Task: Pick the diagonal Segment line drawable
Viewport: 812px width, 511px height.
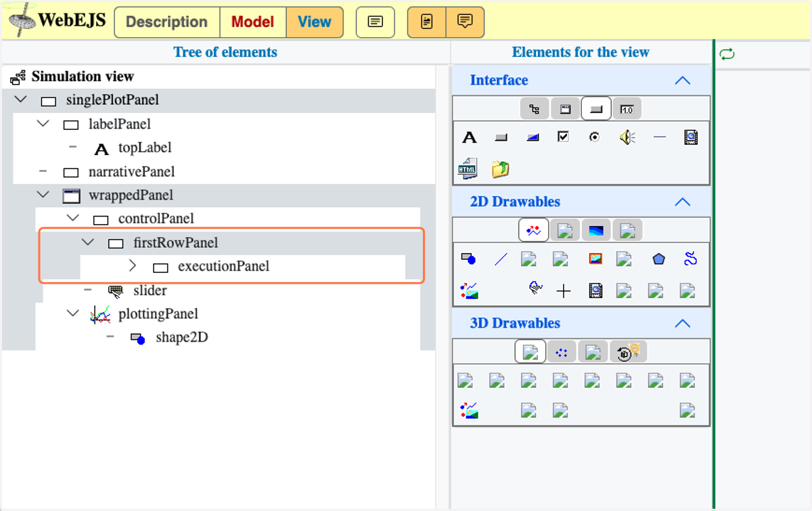Action: coord(501,259)
